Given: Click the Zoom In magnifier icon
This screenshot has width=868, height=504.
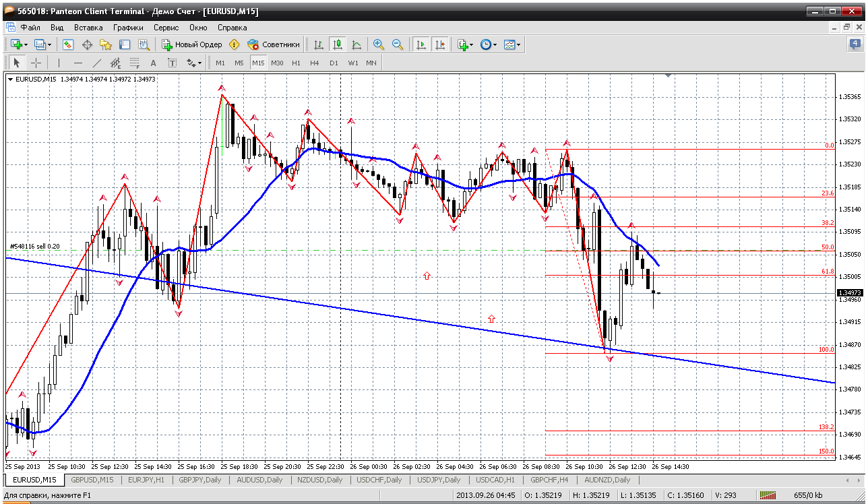Looking at the screenshot, I should pyautogui.click(x=379, y=44).
